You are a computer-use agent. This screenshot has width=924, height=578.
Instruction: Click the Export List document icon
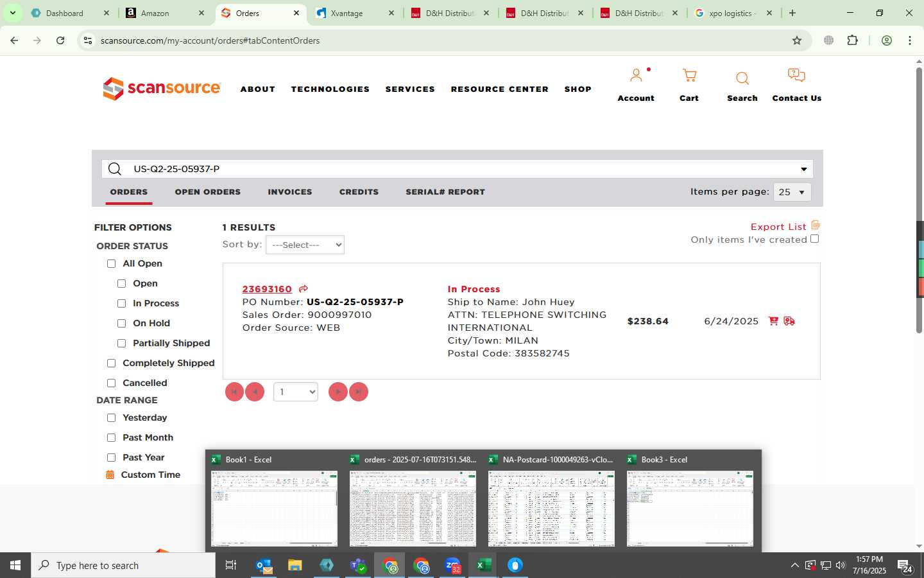tap(816, 225)
